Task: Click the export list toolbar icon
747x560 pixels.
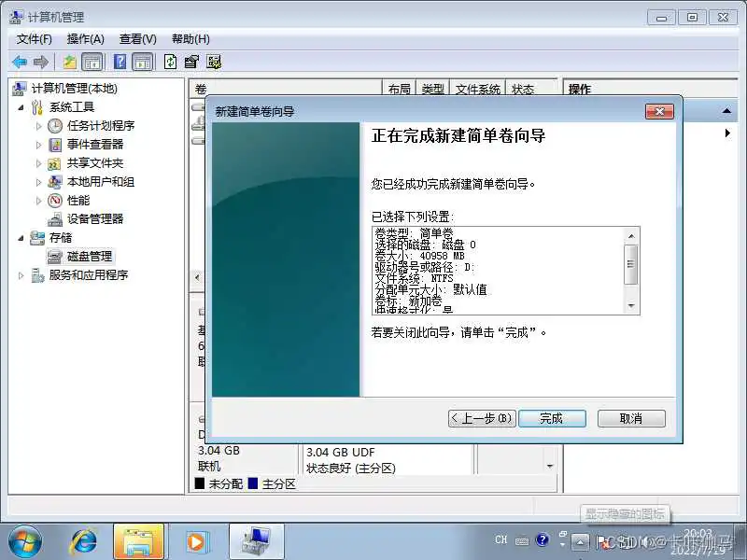Action: [193, 62]
